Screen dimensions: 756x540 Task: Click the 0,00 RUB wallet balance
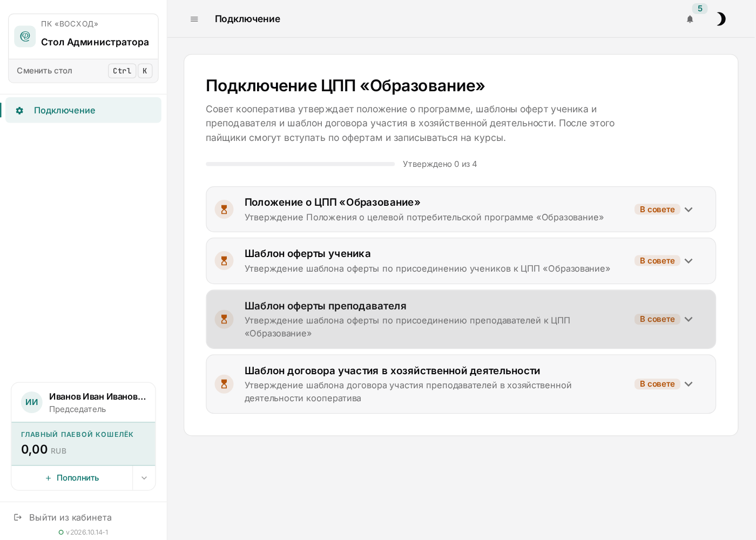(44, 450)
